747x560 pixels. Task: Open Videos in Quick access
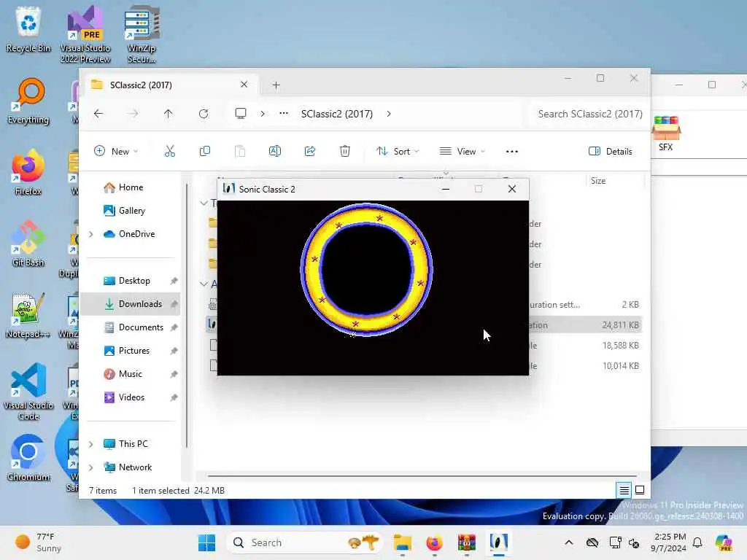132,397
